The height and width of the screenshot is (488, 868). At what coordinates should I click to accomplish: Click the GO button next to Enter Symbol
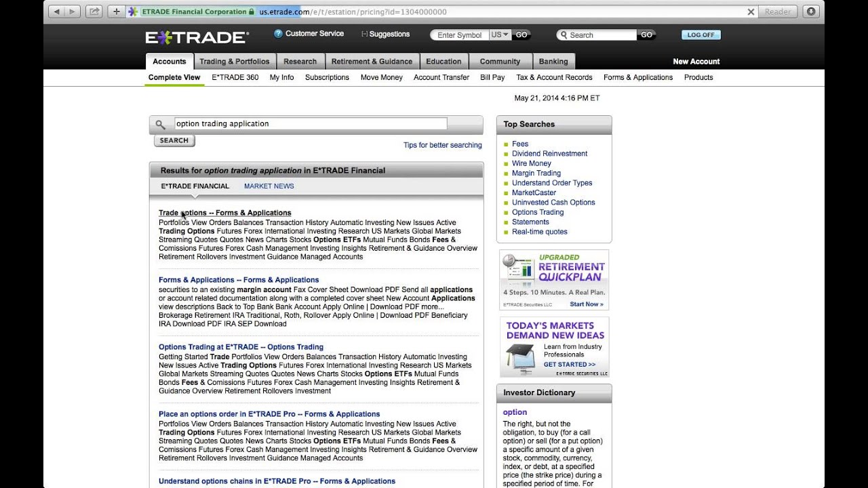[x=521, y=35]
